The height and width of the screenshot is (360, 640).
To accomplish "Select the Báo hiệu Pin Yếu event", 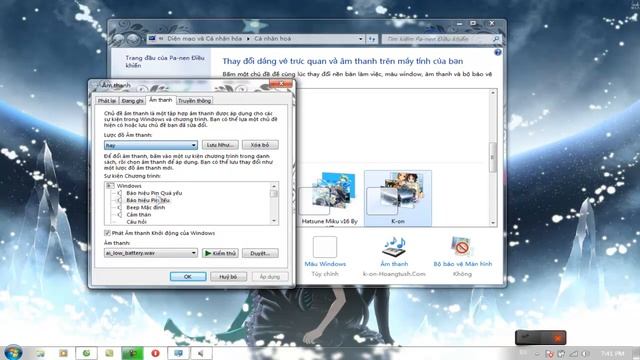I will (x=148, y=200).
